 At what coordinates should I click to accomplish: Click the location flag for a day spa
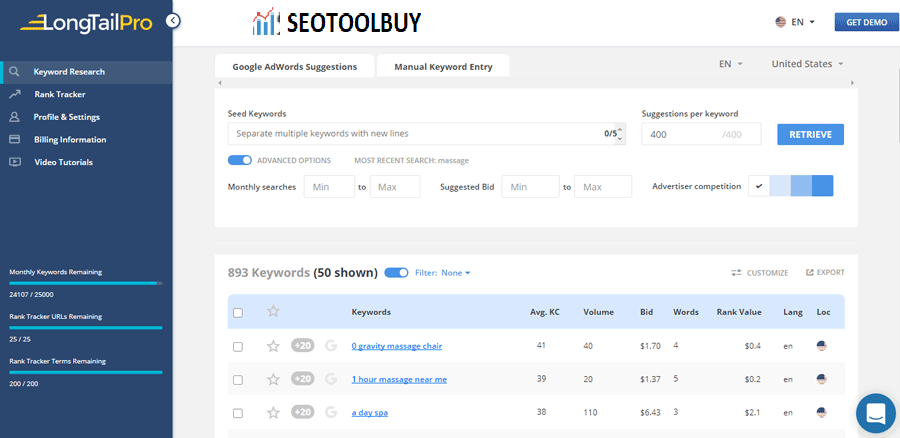(x=821, y=412)
